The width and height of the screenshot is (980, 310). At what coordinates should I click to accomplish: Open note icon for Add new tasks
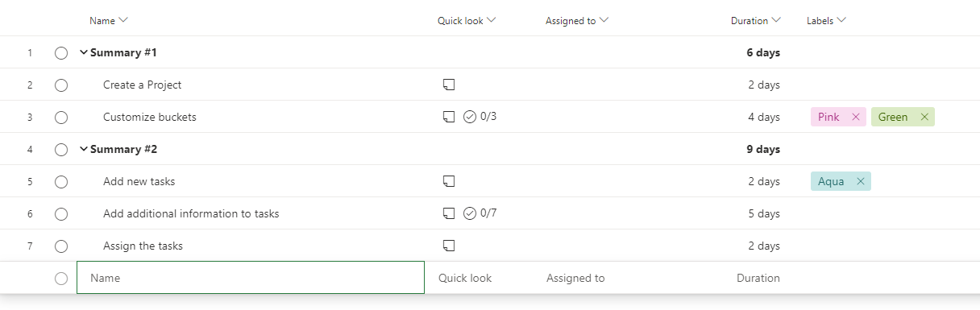pyautogui.click(x=449, y=181)
